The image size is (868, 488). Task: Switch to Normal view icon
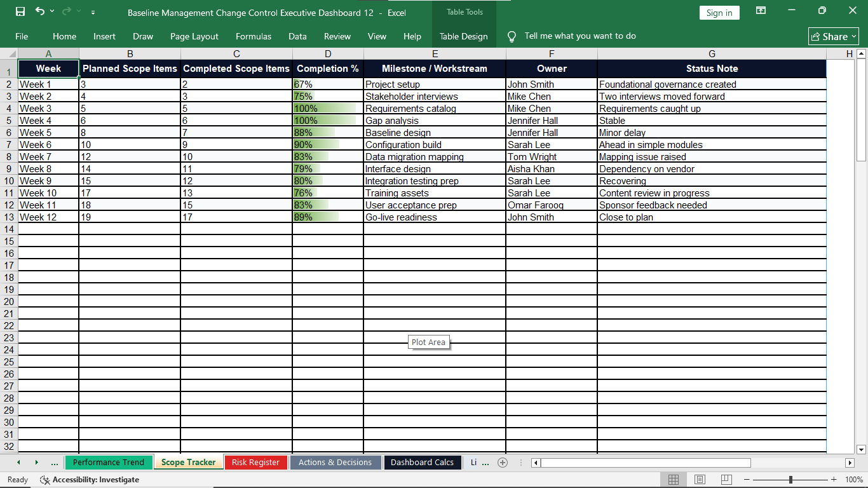pos(674,480)
